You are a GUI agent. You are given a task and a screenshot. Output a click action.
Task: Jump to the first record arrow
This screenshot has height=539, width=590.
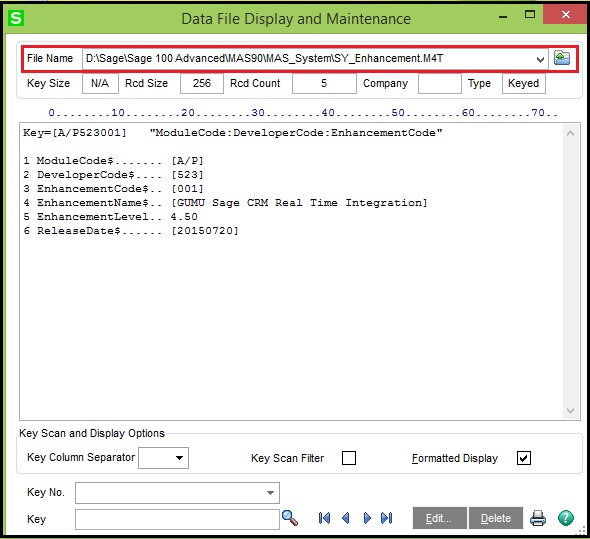[324, 518]
